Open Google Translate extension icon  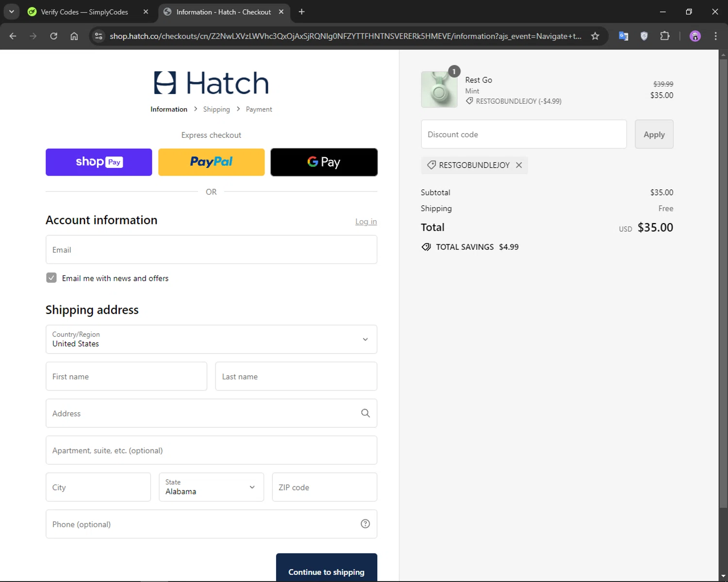pyautogui.click(x=623, y=36)
